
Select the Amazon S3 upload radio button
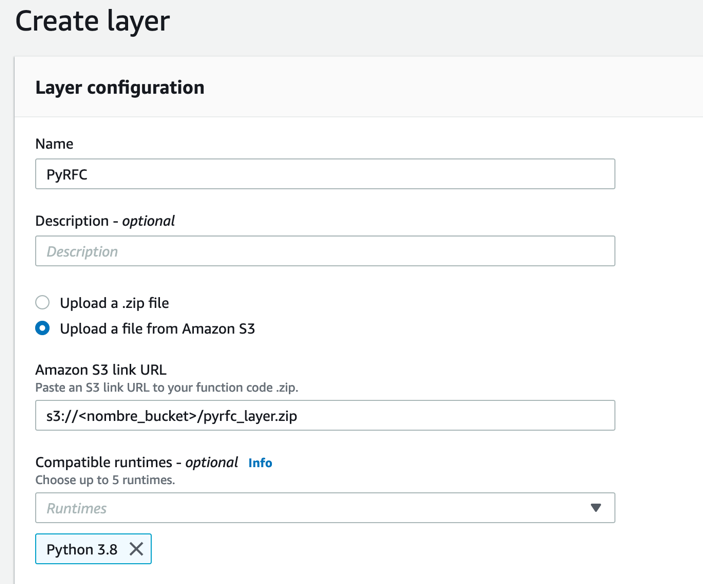[42, 328]
